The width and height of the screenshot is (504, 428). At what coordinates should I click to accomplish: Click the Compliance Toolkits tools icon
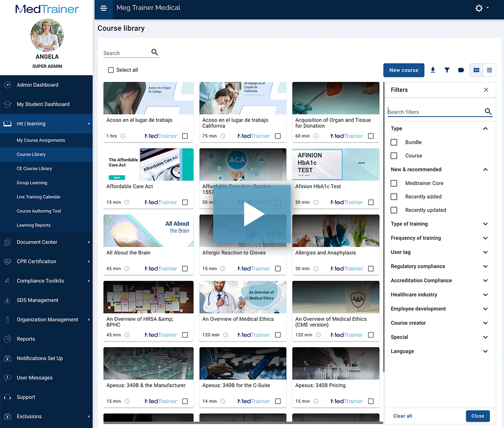point(7,281)
